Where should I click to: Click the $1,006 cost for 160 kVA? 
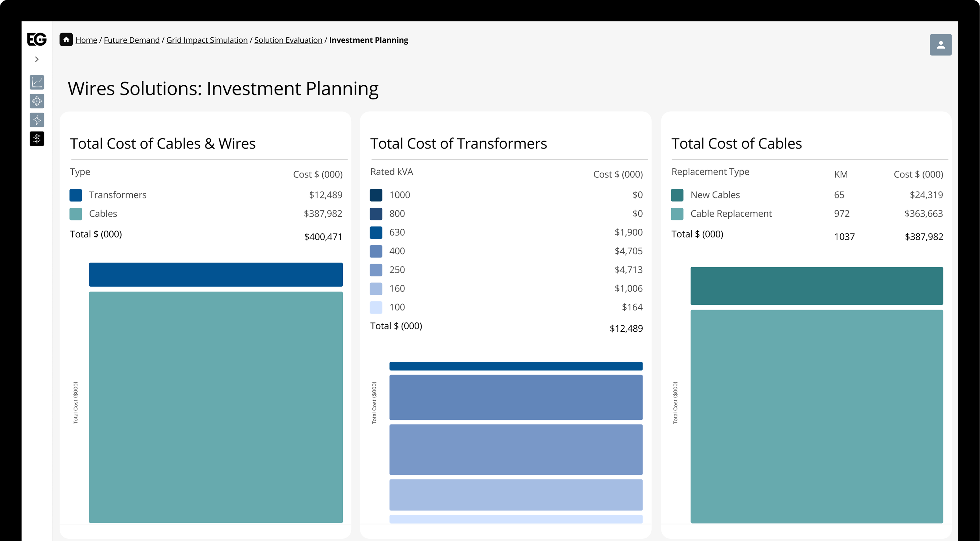628,289
